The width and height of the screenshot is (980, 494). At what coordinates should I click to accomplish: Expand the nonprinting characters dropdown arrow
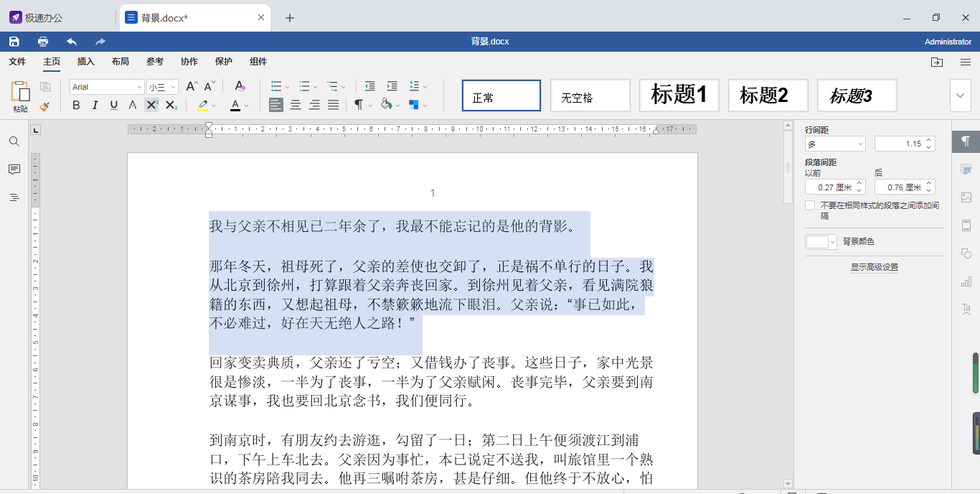370,106
